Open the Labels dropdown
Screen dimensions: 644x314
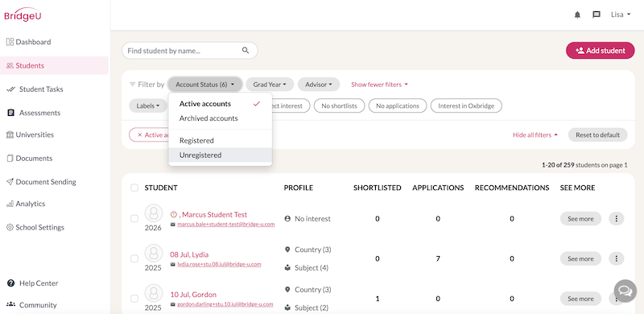click(x=148, y=105)
